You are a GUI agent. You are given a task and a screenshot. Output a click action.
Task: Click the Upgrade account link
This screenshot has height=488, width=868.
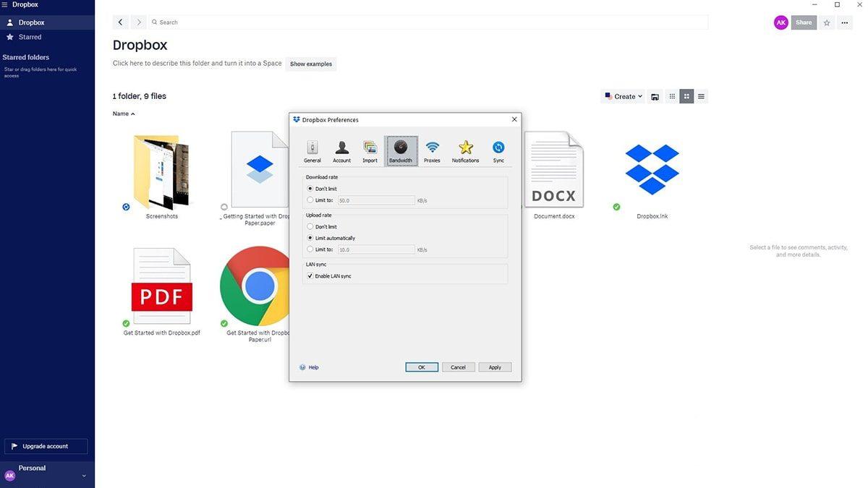pos(46,446)
